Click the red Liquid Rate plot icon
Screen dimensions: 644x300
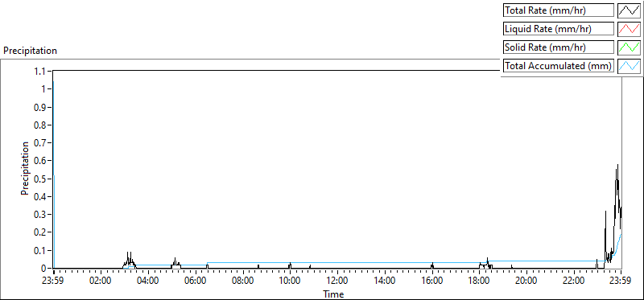[x=629, y=29]
